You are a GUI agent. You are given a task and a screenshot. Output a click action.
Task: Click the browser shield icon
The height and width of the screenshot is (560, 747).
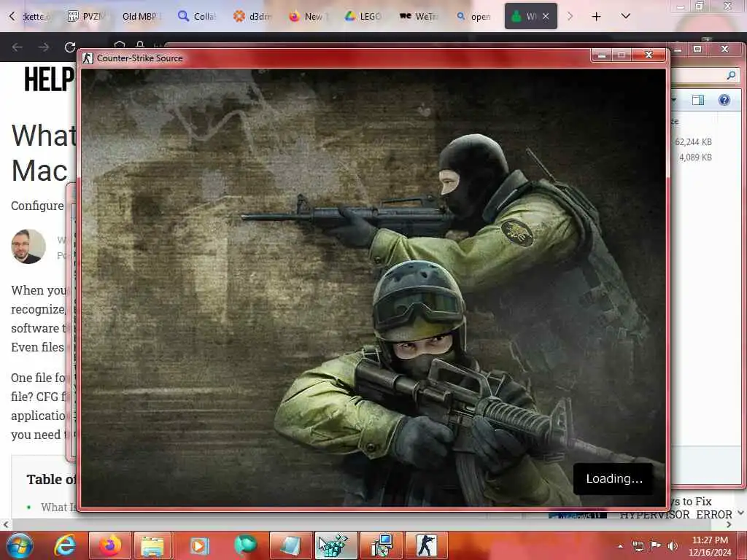[119, 44]
